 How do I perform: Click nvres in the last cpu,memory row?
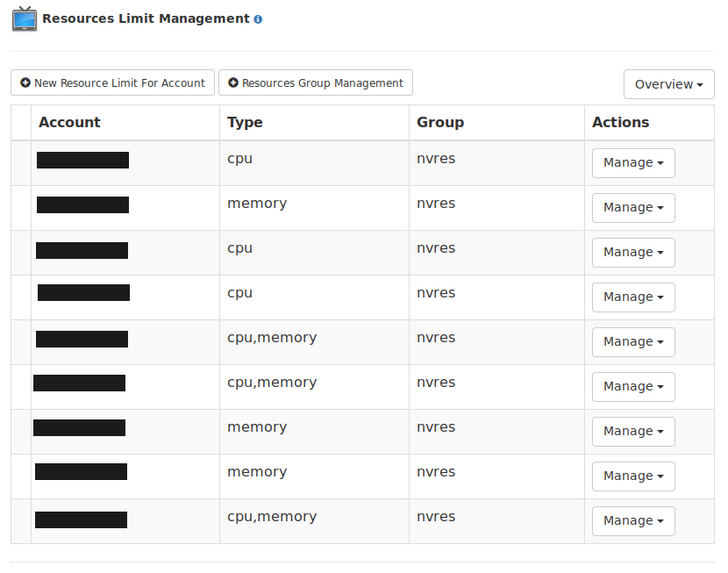click(x=436, y=517)
